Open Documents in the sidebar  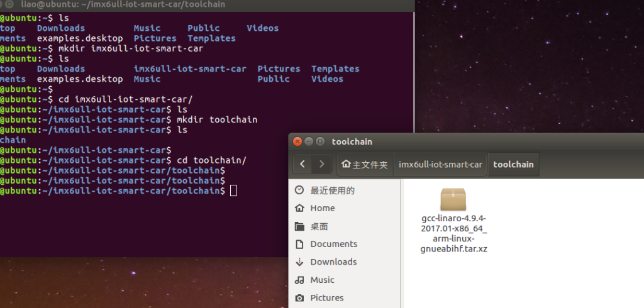(x=333, y=244)
